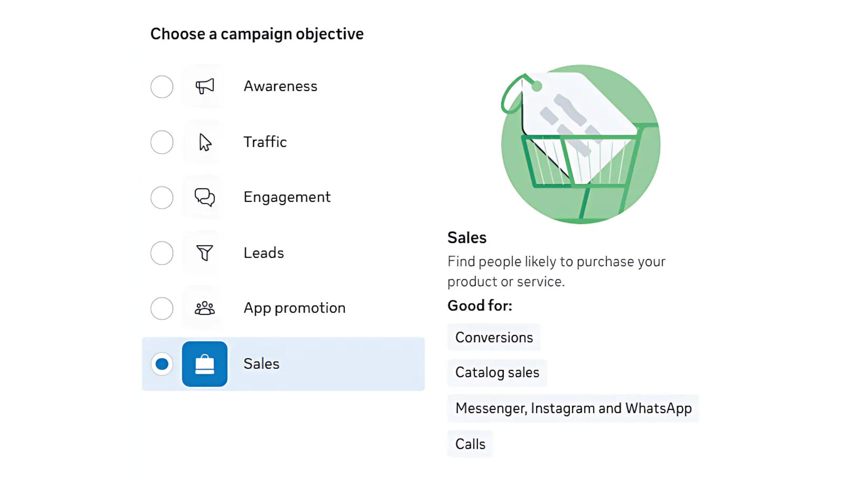
Task: Click the Traffic cursor arrow icon
Action: tap(205, 142)
